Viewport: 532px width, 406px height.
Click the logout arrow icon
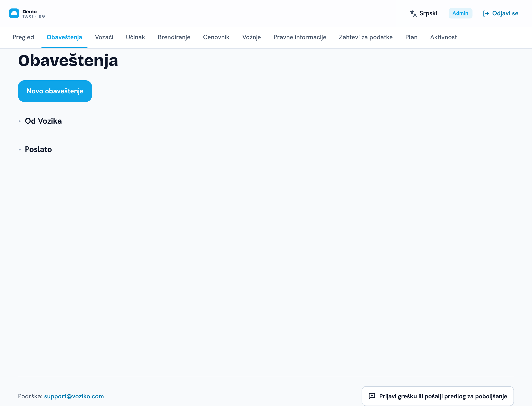coord(486,14)
